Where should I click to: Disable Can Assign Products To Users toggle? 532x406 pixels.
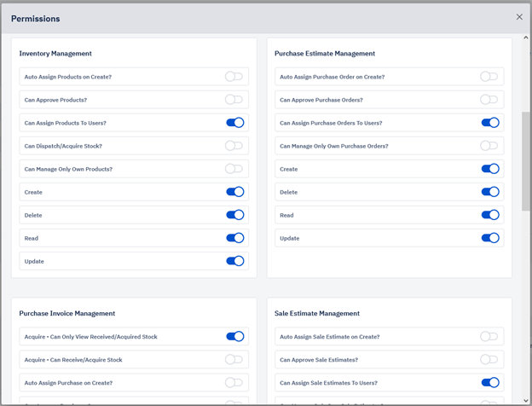point(235,123)
